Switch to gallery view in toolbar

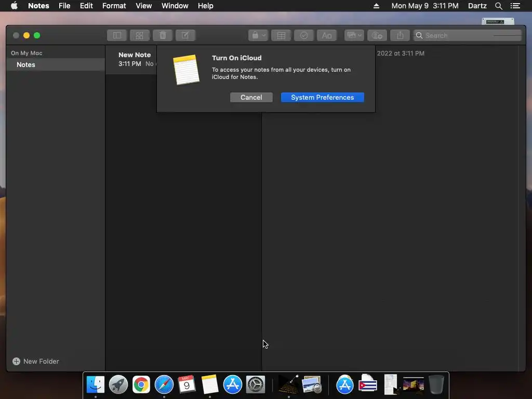[139, 35]
